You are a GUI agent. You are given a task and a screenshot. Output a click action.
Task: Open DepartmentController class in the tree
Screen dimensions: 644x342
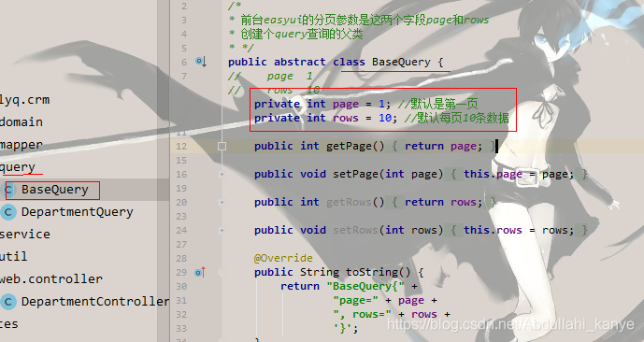point(95,302)
